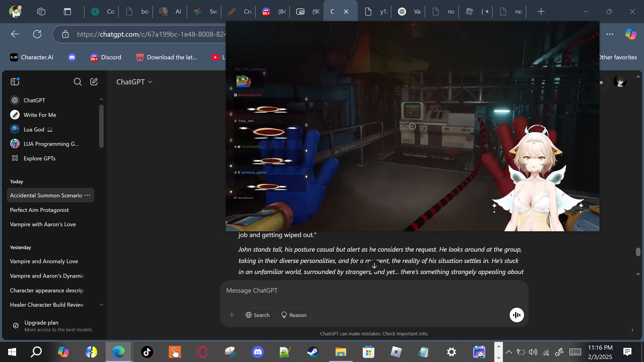644x362 pixels.
Task: Open the ChatGPT profile avatar menu
Action: click(x=620, y=82)
